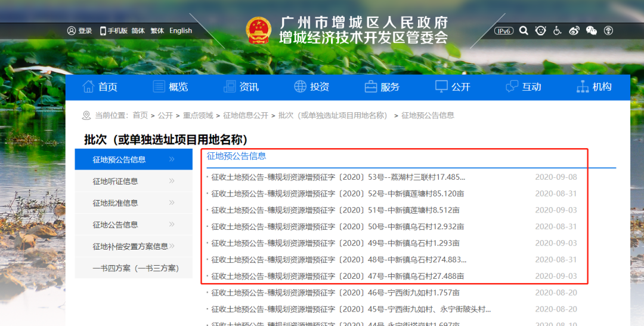
Task: Click the national emblem logo
Action: pyautogui.click(x=259, y=30)
